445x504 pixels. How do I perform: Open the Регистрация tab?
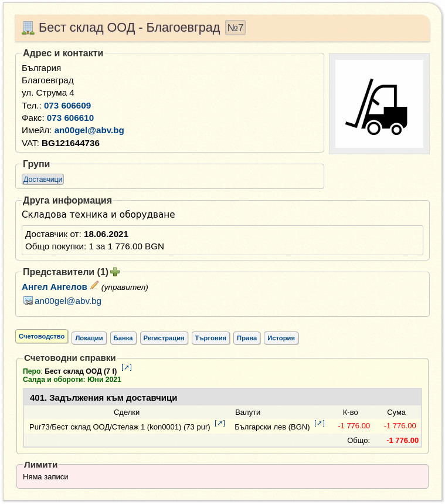164,338
